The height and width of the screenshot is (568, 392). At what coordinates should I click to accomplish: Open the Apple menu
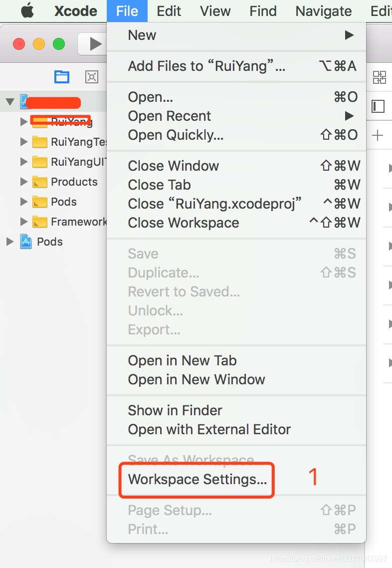point(27,10)
